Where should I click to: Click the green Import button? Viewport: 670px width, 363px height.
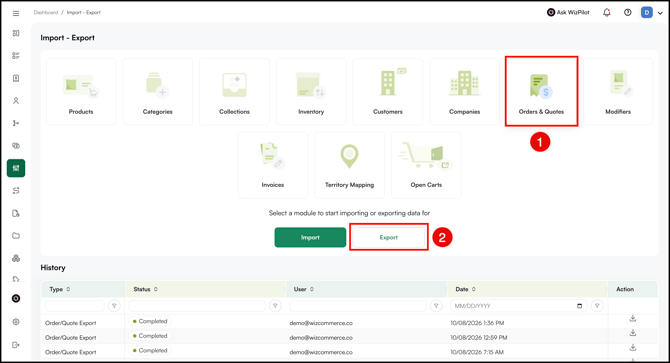coord(310,237)
